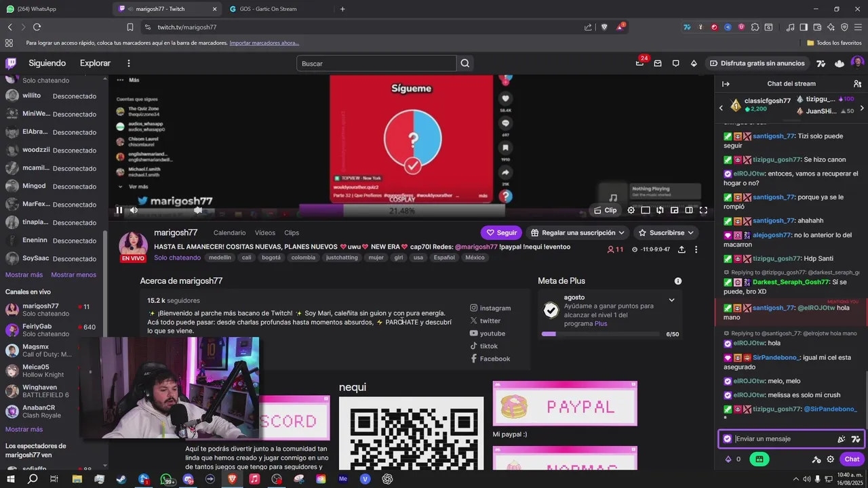Open Steam from the Windows taskbar
This screenshot has height=488, width=868.
[121, 479]
